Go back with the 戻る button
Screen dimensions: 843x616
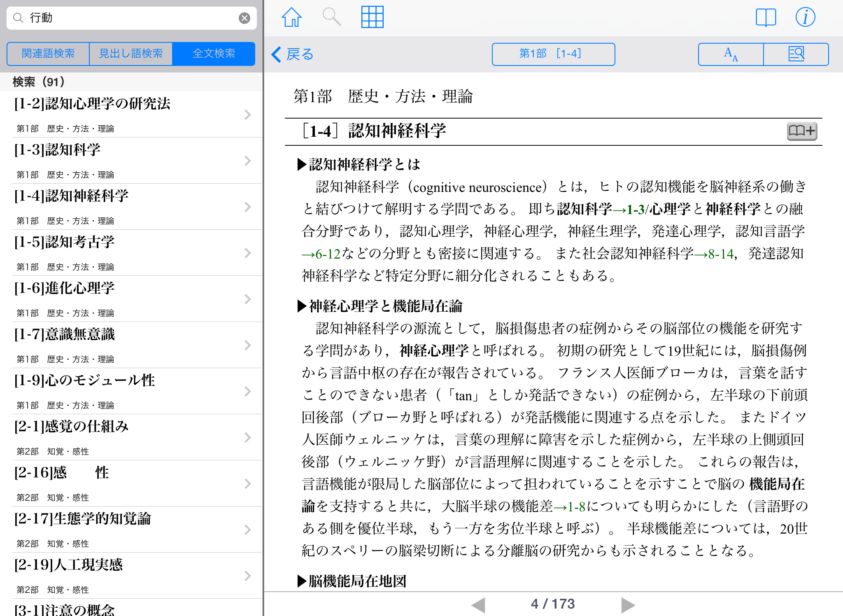pos(293,54)
